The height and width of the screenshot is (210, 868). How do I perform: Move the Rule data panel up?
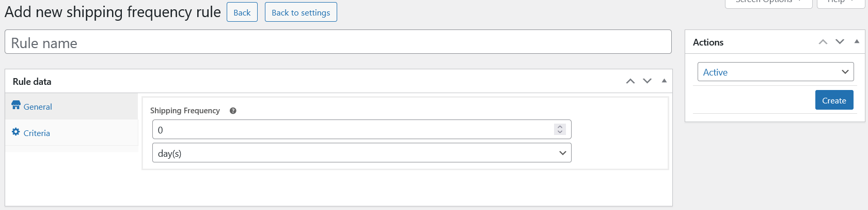coord(630,81)
